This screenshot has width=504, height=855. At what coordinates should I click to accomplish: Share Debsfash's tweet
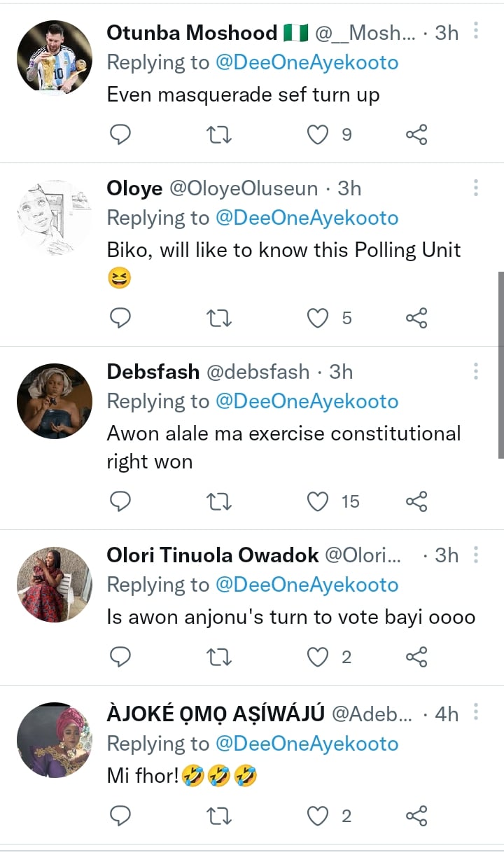coord(416,501)
